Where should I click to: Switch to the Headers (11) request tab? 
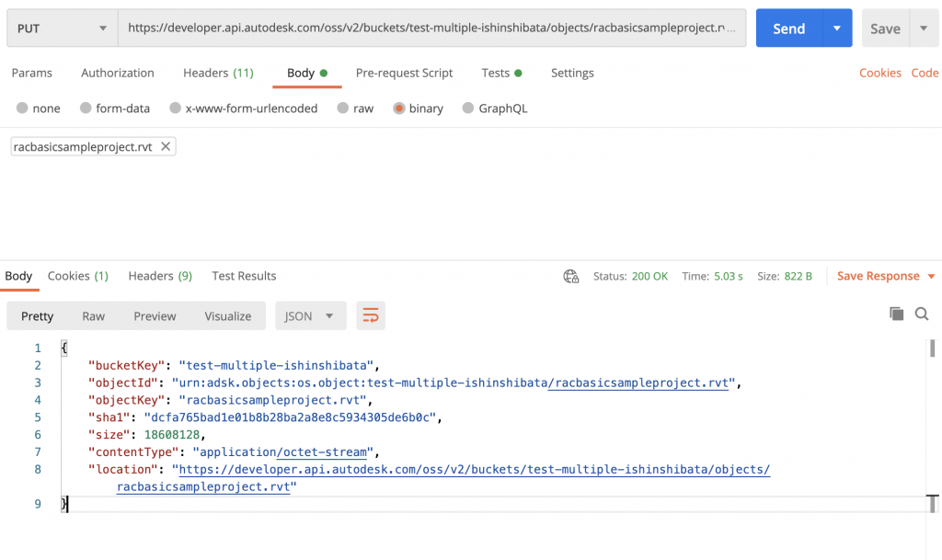point(218,73)
